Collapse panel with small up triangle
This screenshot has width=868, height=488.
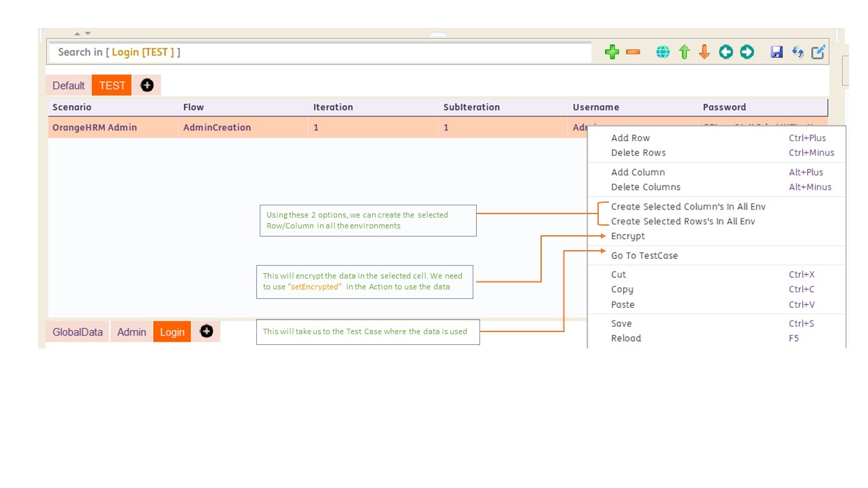pos(77,33)
